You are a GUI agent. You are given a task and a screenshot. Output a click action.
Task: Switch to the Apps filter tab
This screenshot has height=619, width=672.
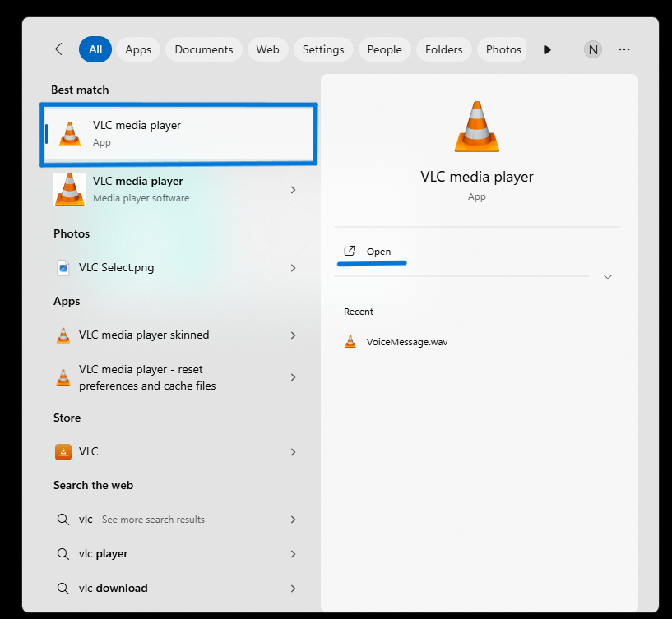(x=138, y=49)
